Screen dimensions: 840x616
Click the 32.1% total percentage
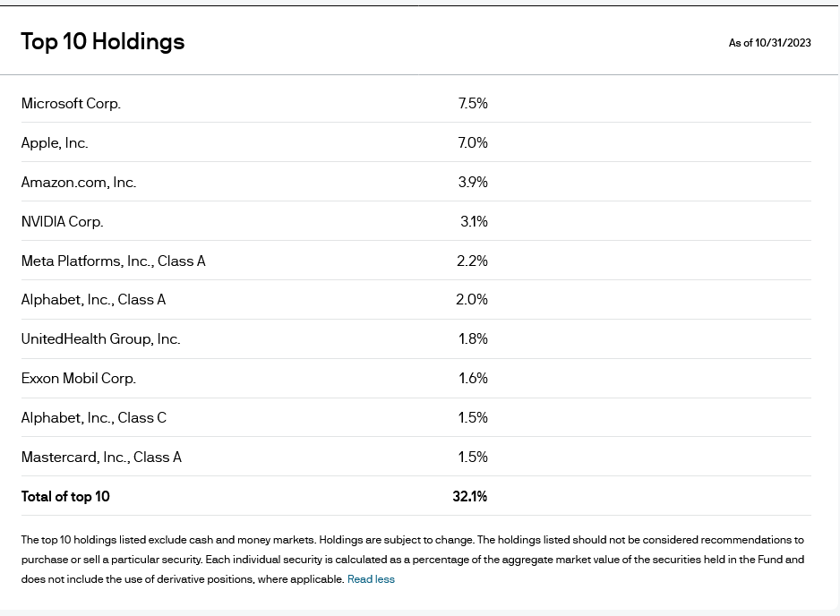pos(470,497)
